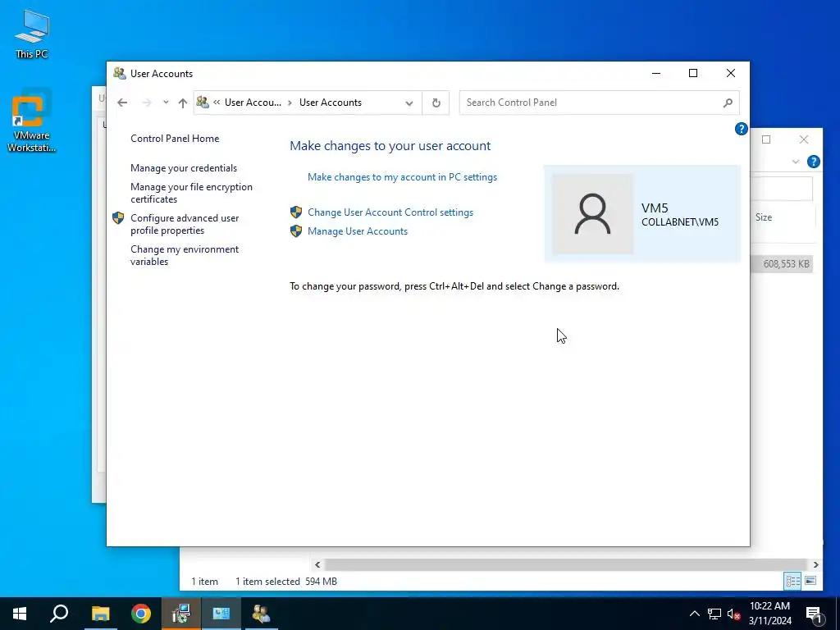This screenshot has width=840, height=630.
Task: Click Size column header in Explorer window
Action: (x=764, y=217)
